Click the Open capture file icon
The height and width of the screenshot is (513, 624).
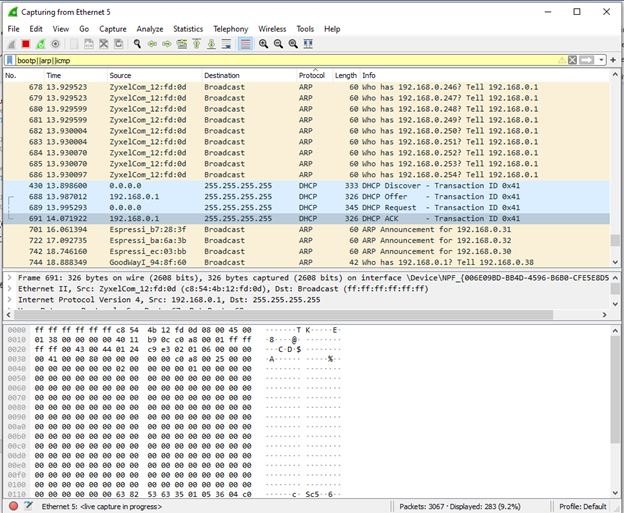(74, 44)
